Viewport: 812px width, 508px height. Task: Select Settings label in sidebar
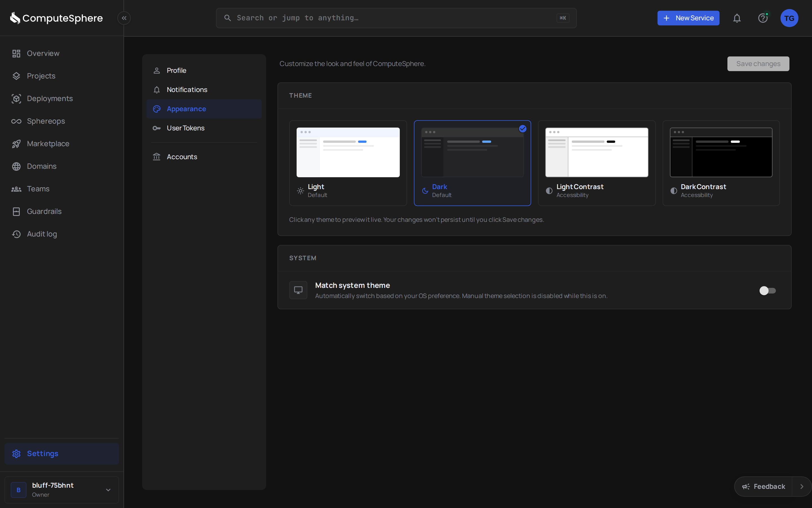(43, 454)
